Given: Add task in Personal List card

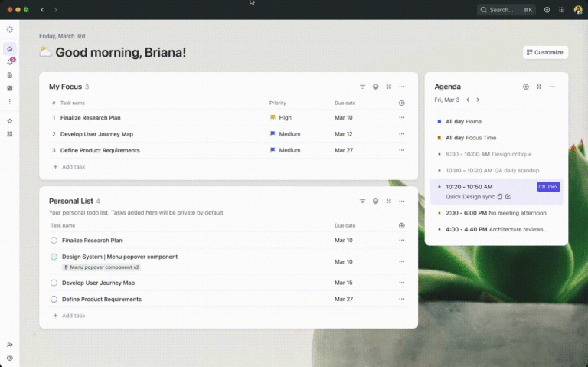Looking at the screenshot, I should pos(70,316).
